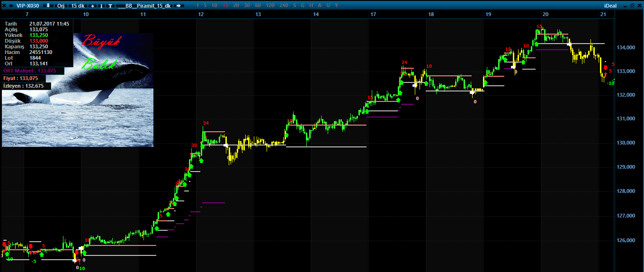Click the Ort value 133,141

click(39, 63)
